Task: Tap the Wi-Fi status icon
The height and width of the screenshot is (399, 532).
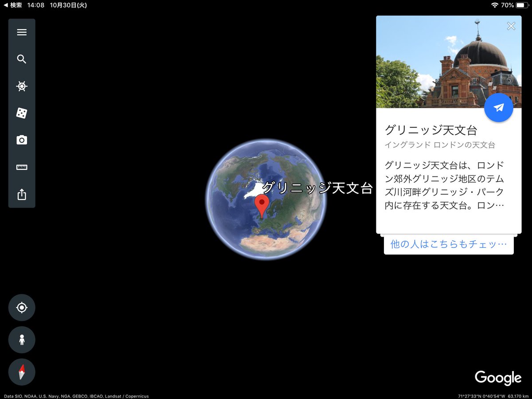Action: point(495,5)
